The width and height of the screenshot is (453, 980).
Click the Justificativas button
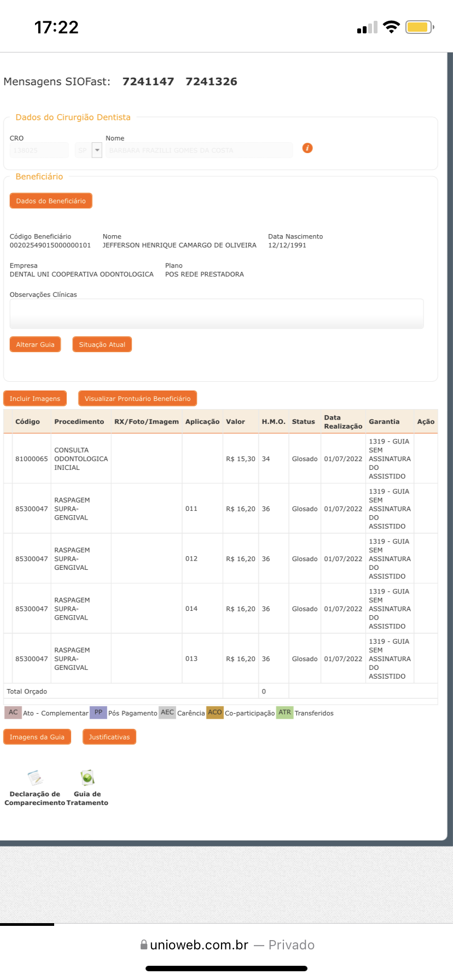pos(109,737)
